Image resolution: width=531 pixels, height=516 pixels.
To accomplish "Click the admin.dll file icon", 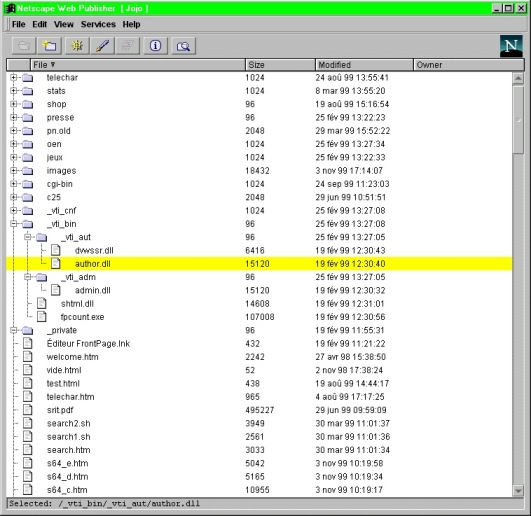I will 56,291.
